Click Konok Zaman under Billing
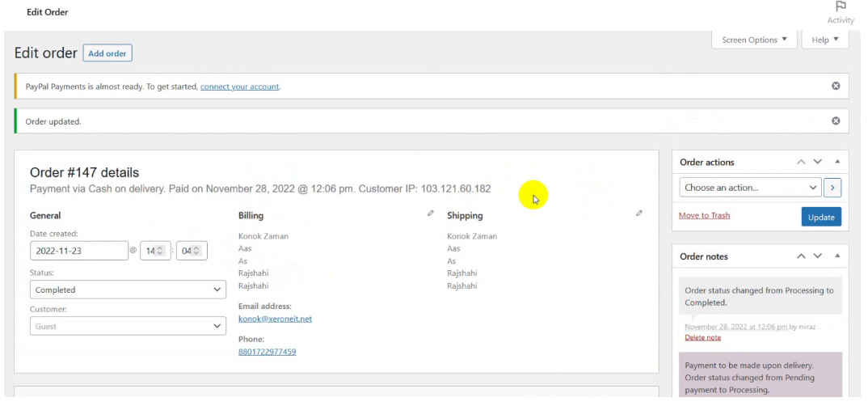The width and height of the screenshot is (868, 406). 263,236
